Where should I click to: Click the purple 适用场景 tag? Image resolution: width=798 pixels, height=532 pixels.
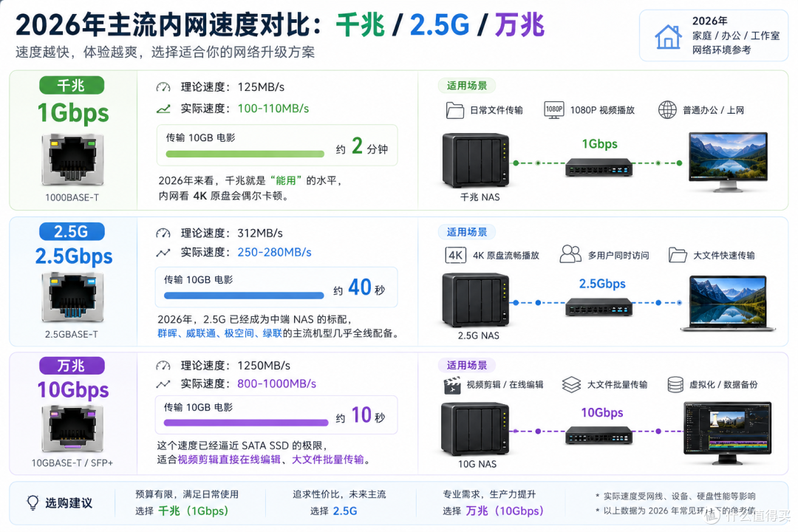pyautogui.click(x=467, y=365)
